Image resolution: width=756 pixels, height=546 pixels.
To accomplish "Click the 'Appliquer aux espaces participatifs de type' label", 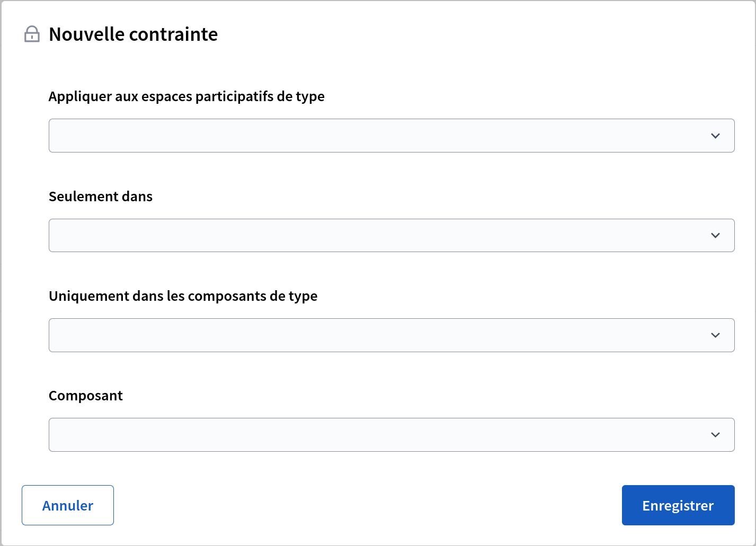I will pyautogui.click(x=186, y=96).
